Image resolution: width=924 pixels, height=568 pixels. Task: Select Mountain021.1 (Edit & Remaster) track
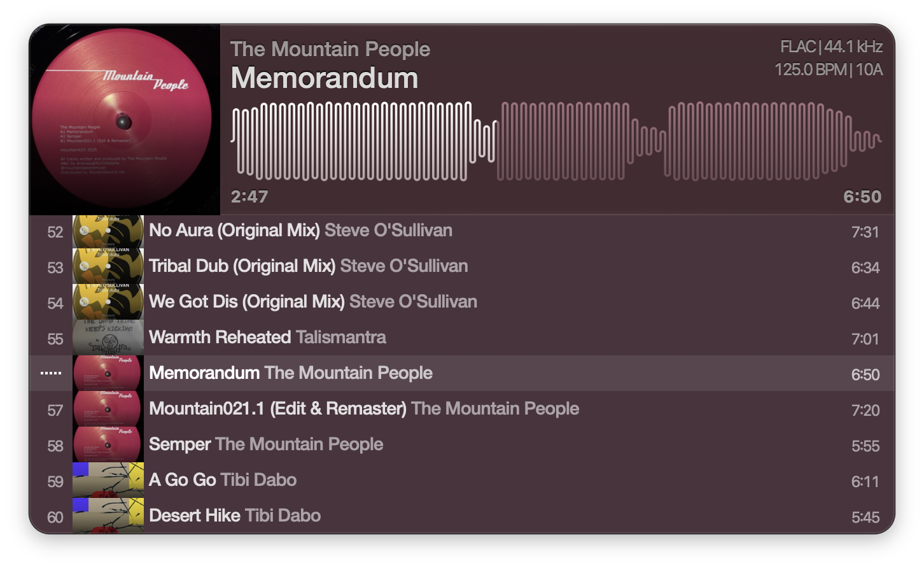pos(462,409)
